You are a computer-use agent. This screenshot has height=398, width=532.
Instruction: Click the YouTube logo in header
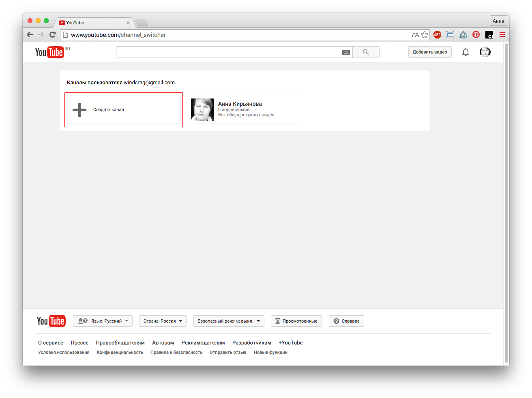click(x=49, y=52)
